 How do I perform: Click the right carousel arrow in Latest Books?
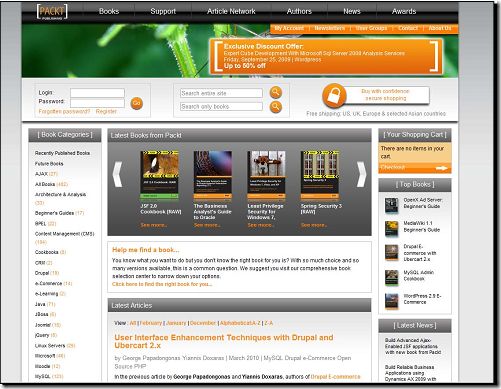pyautogui.click(x=361, y=174)
